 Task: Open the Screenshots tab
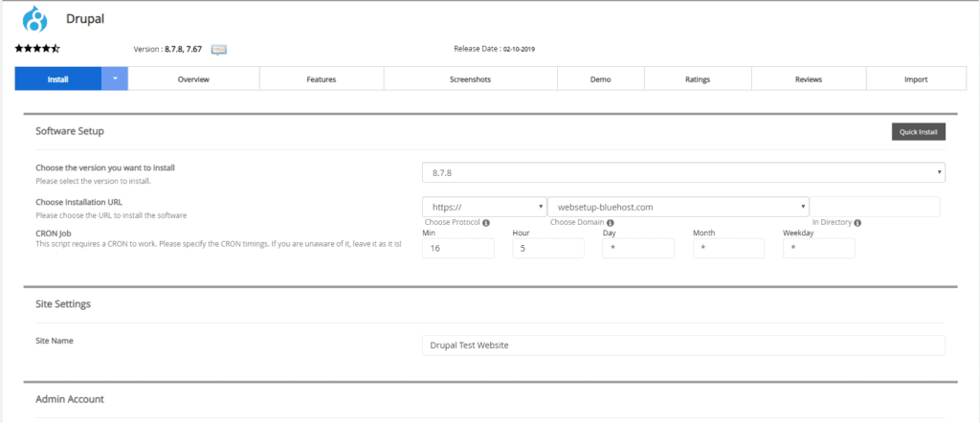click(x=470, y=79)
